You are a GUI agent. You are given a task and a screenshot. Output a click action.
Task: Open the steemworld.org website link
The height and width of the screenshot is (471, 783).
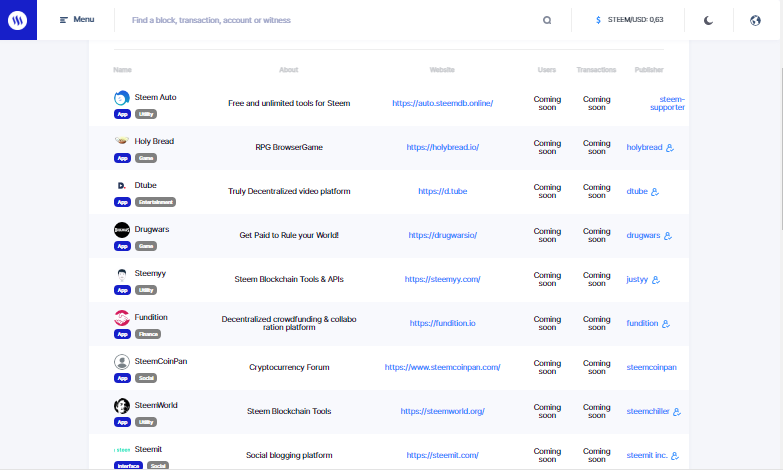coord(442,411)
